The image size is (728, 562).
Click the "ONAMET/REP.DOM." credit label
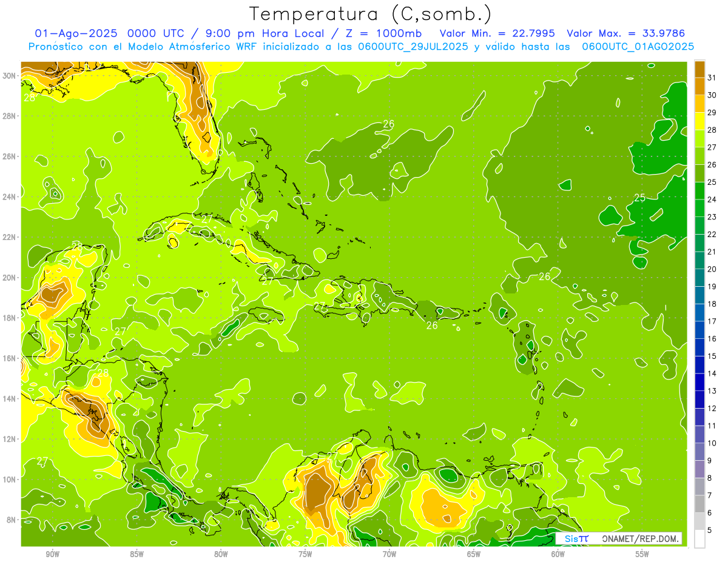pos(641,538)
